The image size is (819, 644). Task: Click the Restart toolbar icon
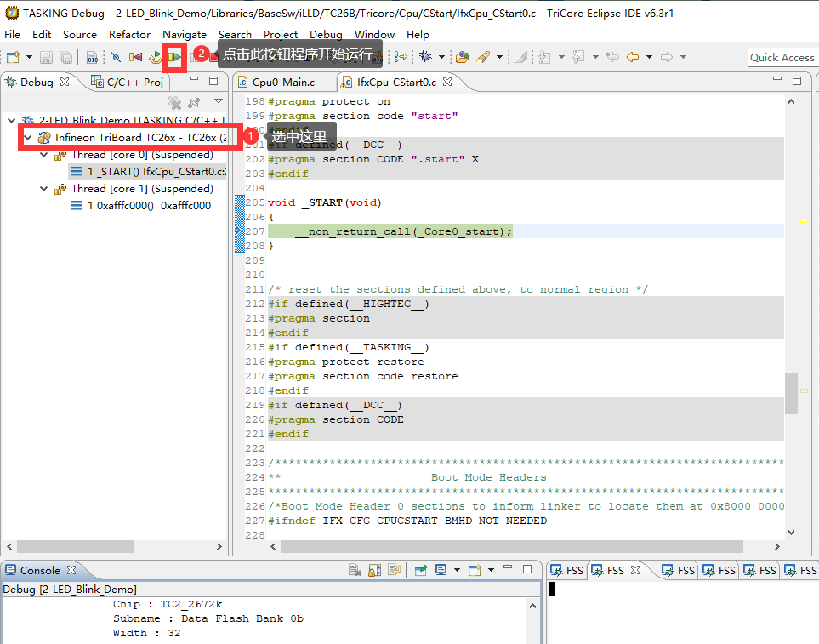pyautogui.click(x=155, y=57)
